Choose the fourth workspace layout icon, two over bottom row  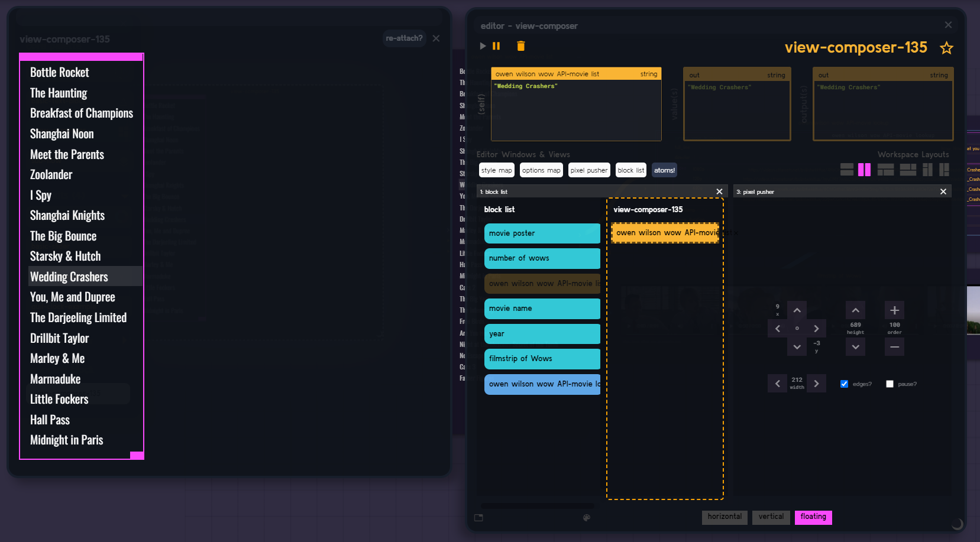[908, 170]
